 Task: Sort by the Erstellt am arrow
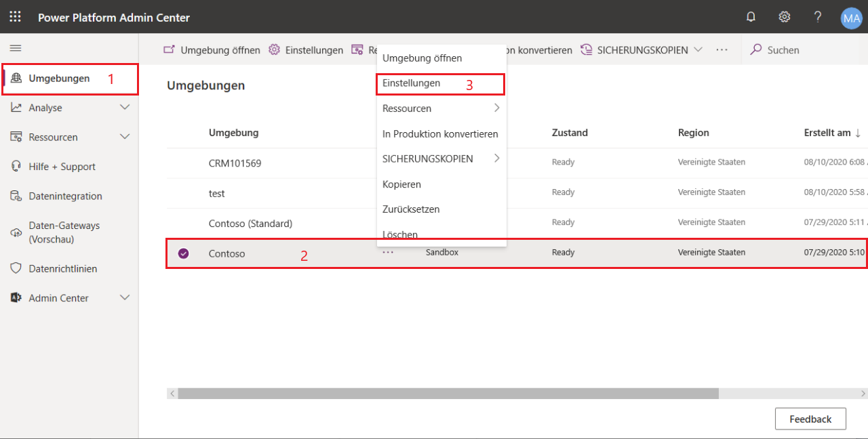[859, 133]
